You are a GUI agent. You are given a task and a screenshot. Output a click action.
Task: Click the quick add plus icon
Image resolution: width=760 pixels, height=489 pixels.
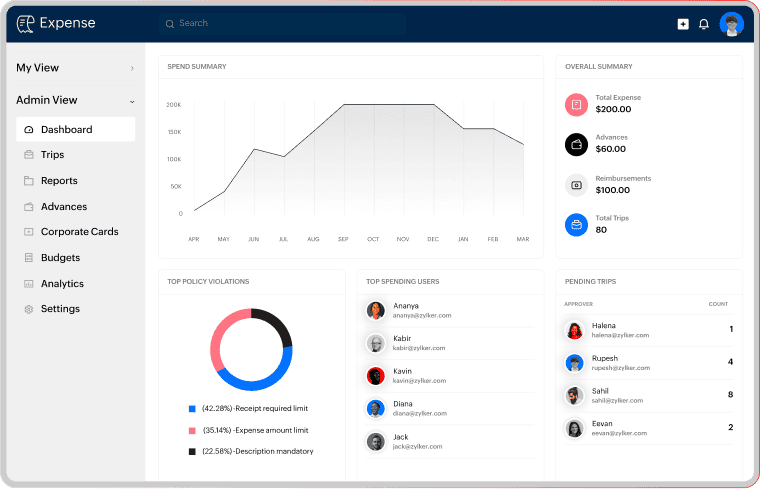[683, 24]
